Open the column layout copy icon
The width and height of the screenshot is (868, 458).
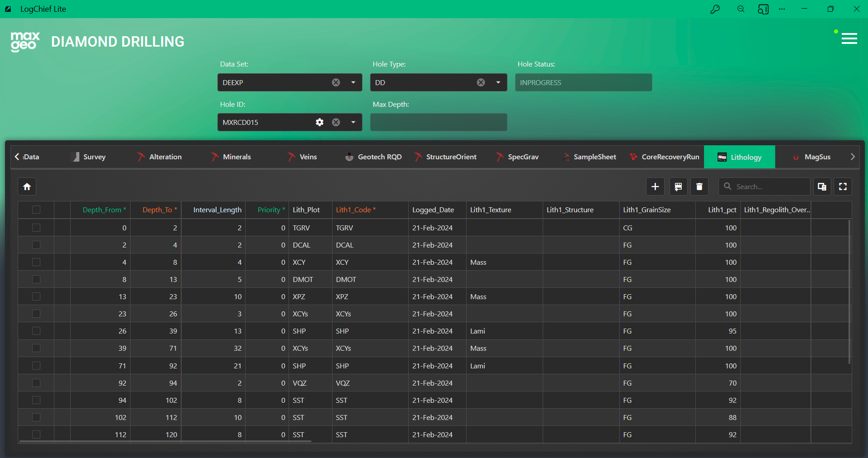click(822, 186)
